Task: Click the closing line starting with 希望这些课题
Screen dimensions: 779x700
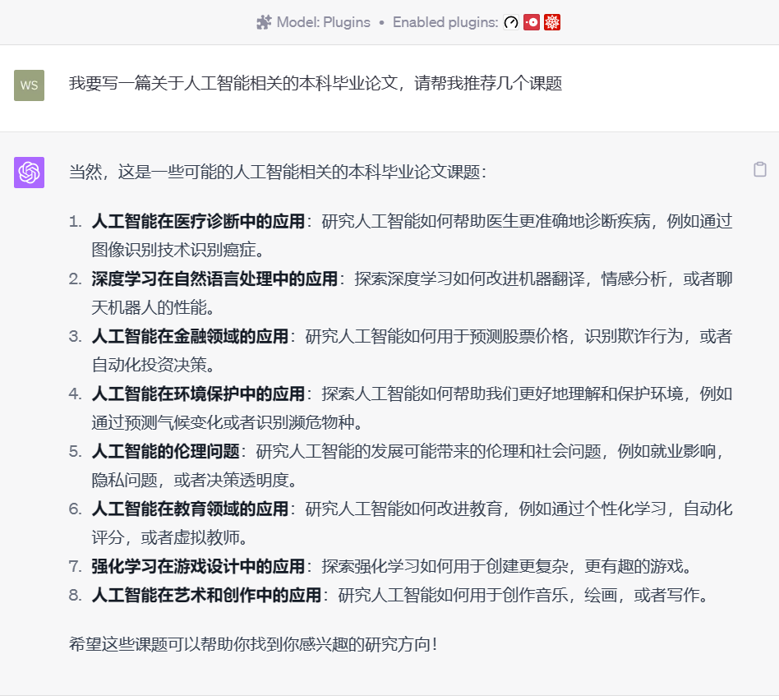Action: 253,644
